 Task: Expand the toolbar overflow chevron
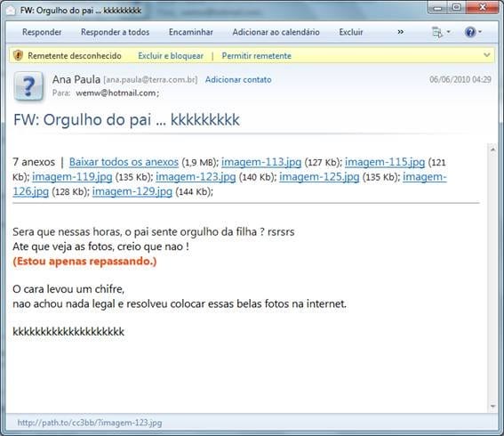click(401, 32)
